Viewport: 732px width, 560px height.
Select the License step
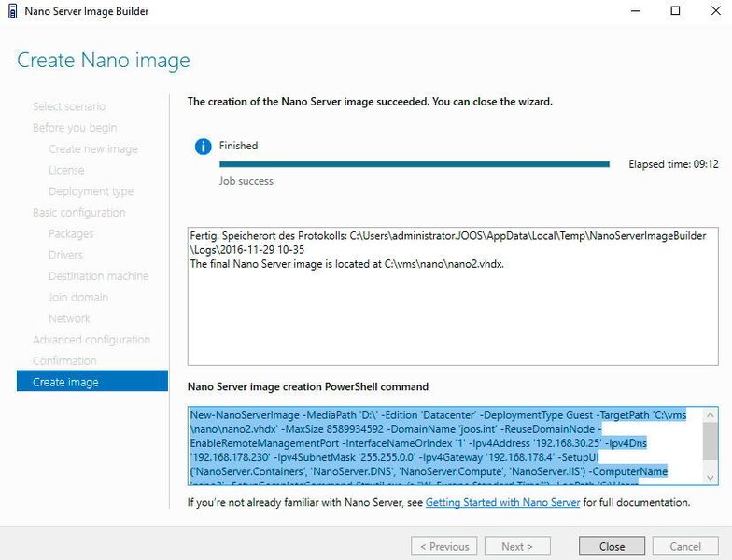point(66,170)
